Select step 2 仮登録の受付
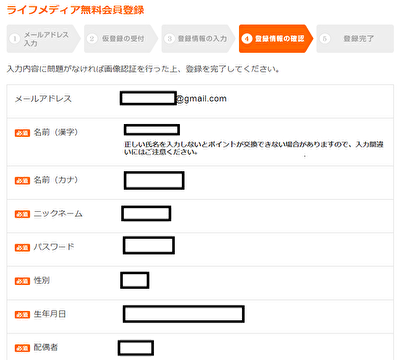 click(121, 39)
